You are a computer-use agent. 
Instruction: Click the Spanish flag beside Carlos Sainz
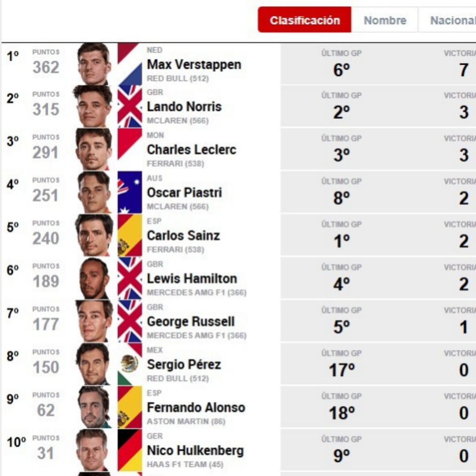pos(130,235)
